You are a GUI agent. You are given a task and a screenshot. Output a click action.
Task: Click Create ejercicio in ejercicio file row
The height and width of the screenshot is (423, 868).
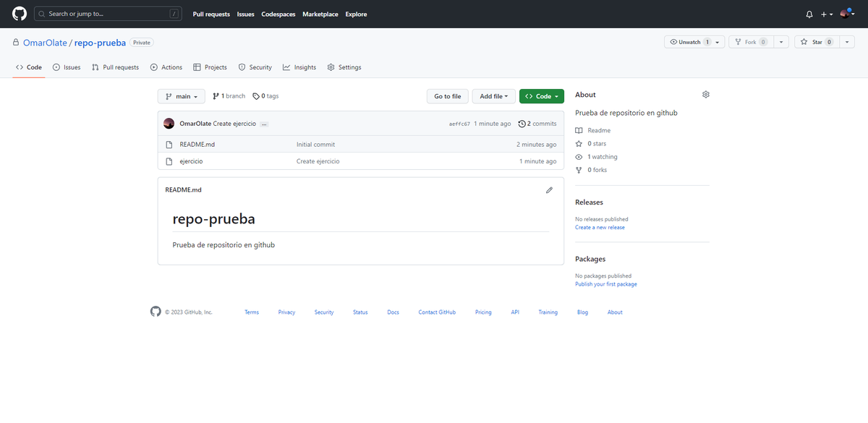[x=318, y=161]
